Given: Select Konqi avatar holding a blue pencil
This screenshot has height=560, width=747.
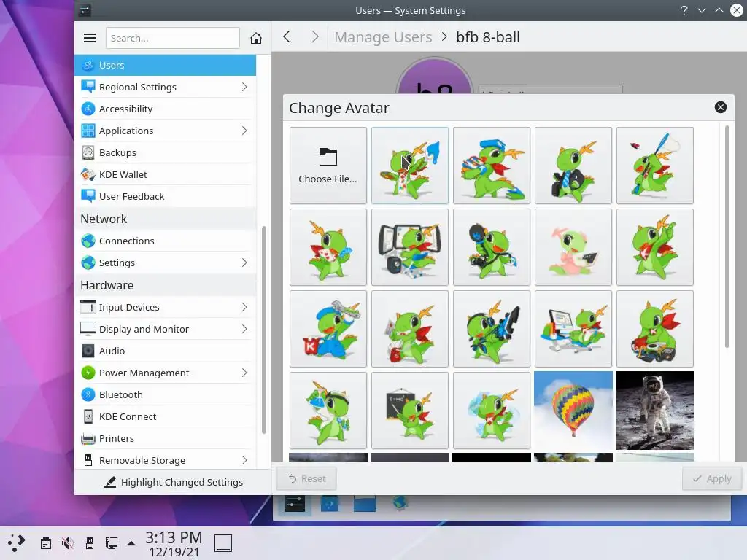Looking at the screenshot, I should pos(654,166).
